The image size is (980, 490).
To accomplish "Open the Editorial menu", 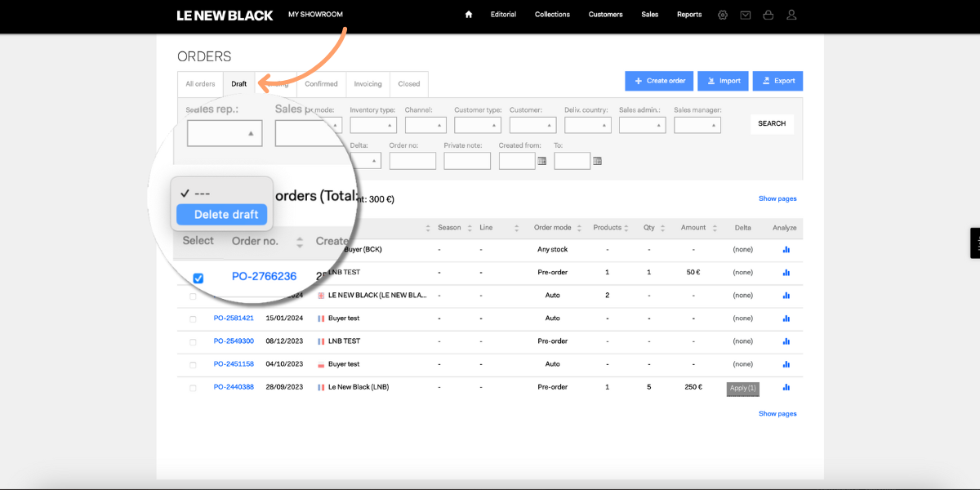I will click(503, 15).
